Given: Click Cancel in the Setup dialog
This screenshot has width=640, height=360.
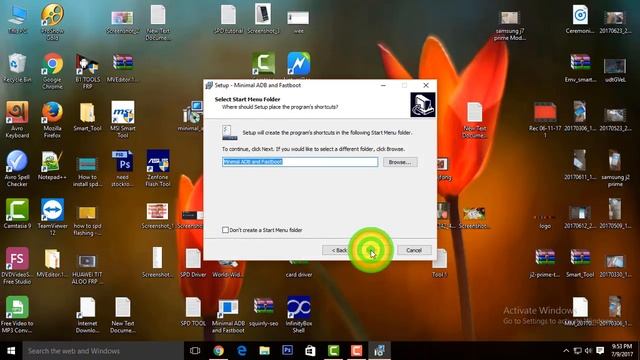Looking at the screenshot, I should point(414,250).
